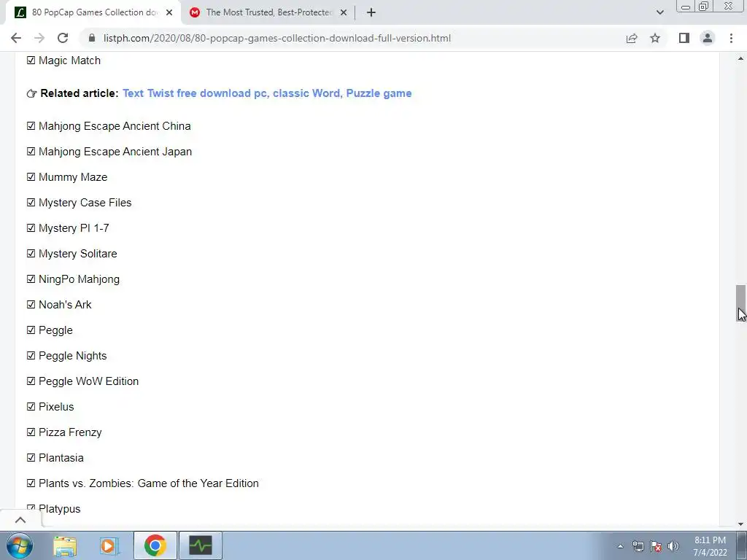Click the lock icon in address bar

(92, 38)
